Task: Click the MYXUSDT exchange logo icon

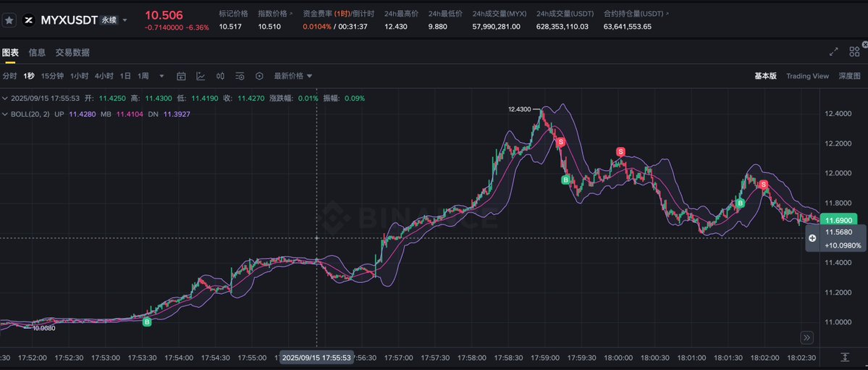Action: click(29, 20)
